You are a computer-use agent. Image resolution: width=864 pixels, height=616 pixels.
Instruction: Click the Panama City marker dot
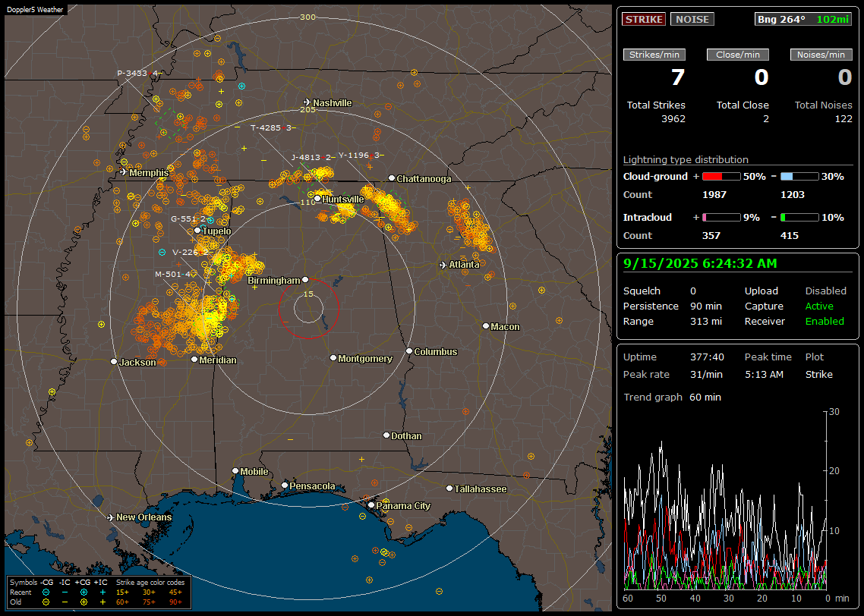(x=371, y=504)
